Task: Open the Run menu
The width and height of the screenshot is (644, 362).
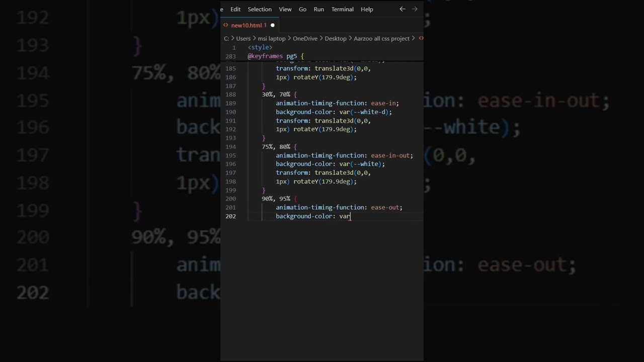Action: (319, 9)
